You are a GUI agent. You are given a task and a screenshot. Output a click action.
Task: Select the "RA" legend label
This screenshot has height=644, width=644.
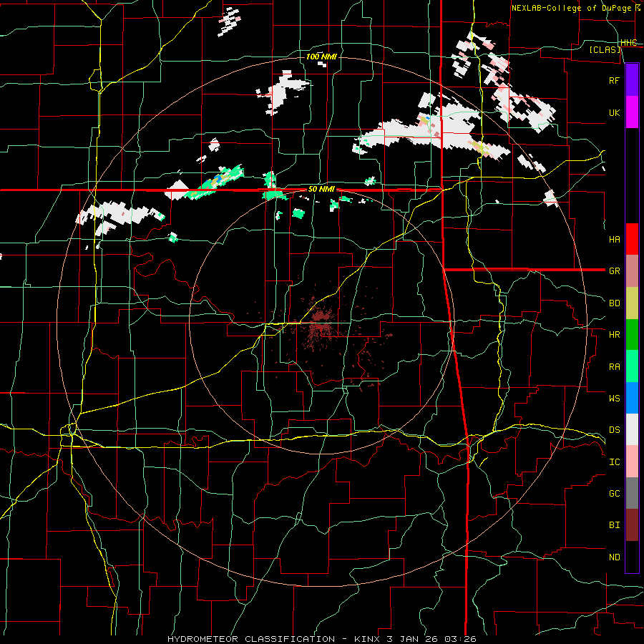614,367
